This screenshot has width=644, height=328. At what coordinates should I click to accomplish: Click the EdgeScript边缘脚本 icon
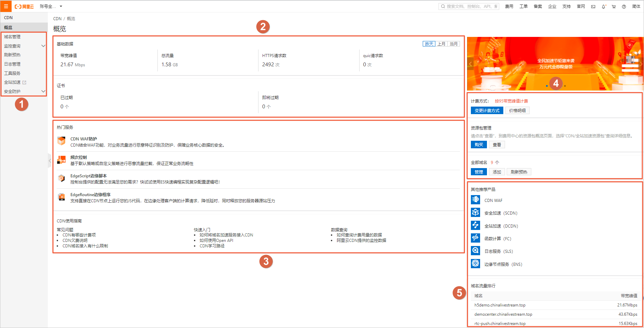coord(61,178)
